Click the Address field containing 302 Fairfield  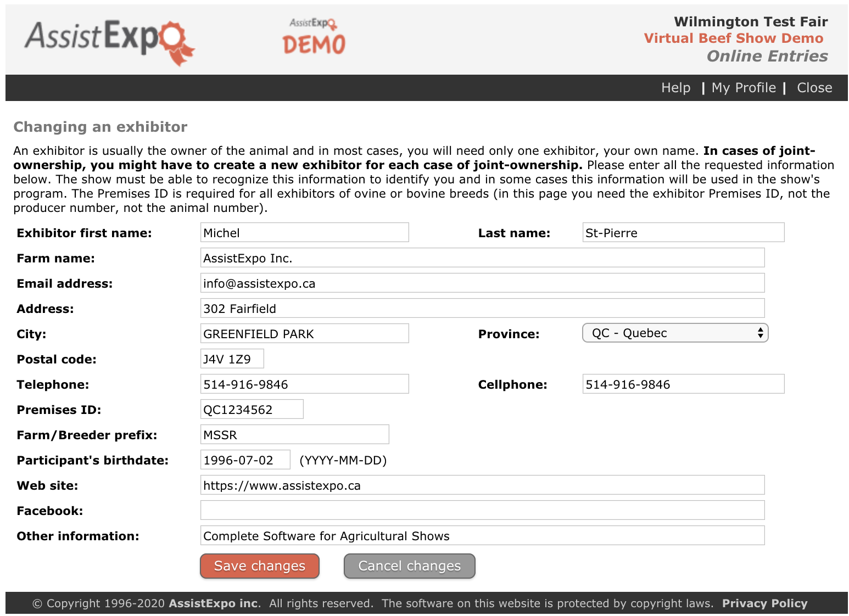tap(482, 309)
